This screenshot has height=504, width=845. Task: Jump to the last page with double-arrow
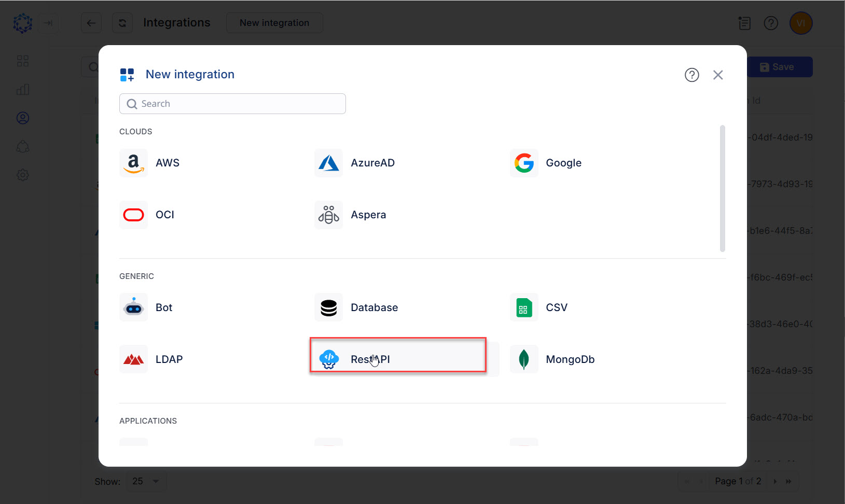[x=788, y=481]
